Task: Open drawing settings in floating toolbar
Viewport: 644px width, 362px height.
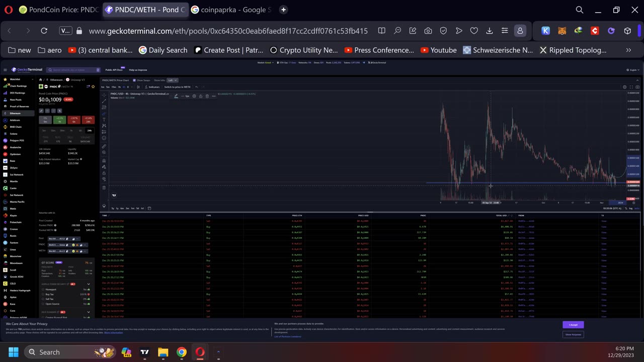Action: click(194, 96)
